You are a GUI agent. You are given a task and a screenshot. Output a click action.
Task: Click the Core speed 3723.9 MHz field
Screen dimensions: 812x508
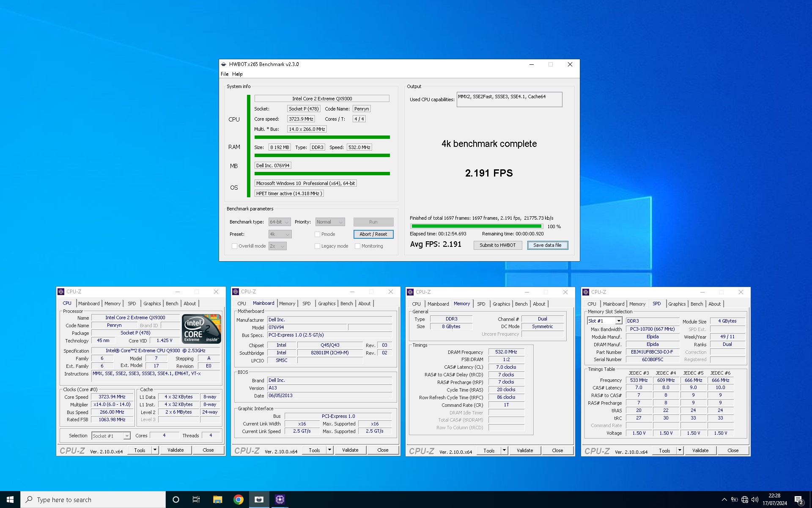click(x=301, y=119)
